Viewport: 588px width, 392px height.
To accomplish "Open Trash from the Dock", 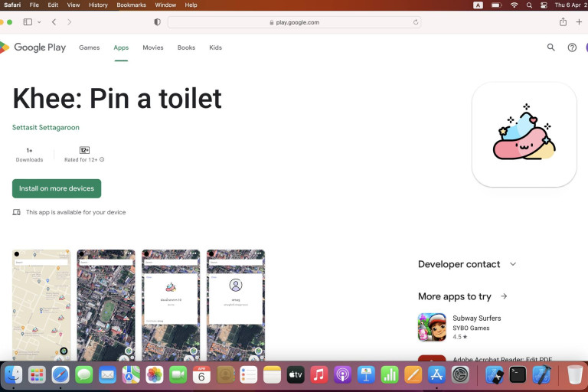I will coord(575,374).
